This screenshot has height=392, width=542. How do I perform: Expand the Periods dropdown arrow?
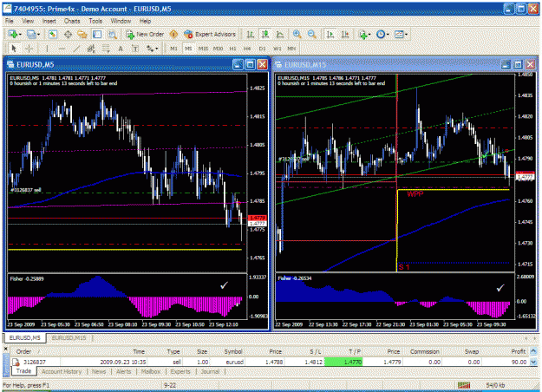388,34
